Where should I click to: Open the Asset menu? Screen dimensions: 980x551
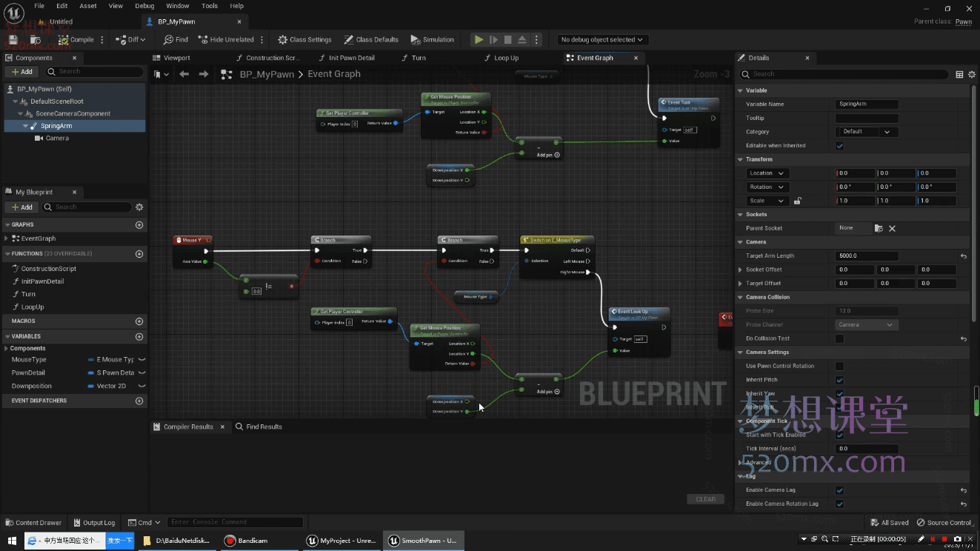[x=88, y=6]
